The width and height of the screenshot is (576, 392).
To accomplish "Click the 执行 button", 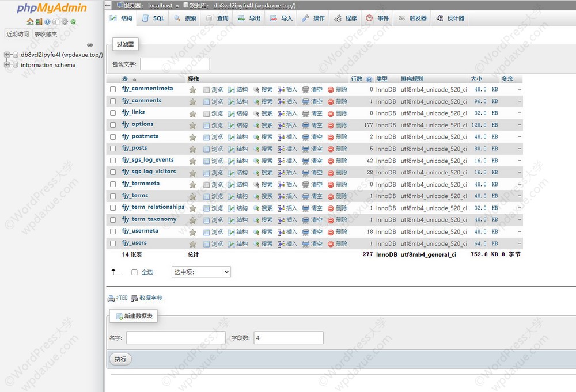I will (x=120, y=359).
